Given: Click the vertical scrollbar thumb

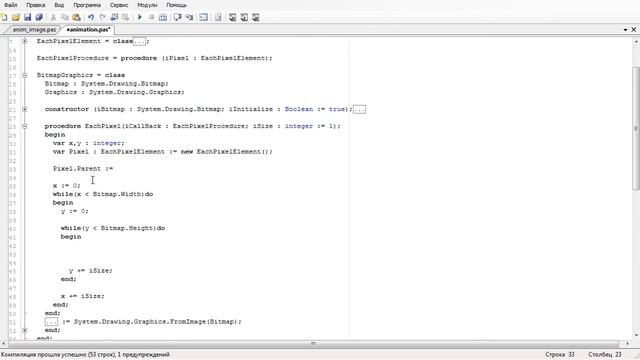Looking at the screenshot, I should [636, 128].
